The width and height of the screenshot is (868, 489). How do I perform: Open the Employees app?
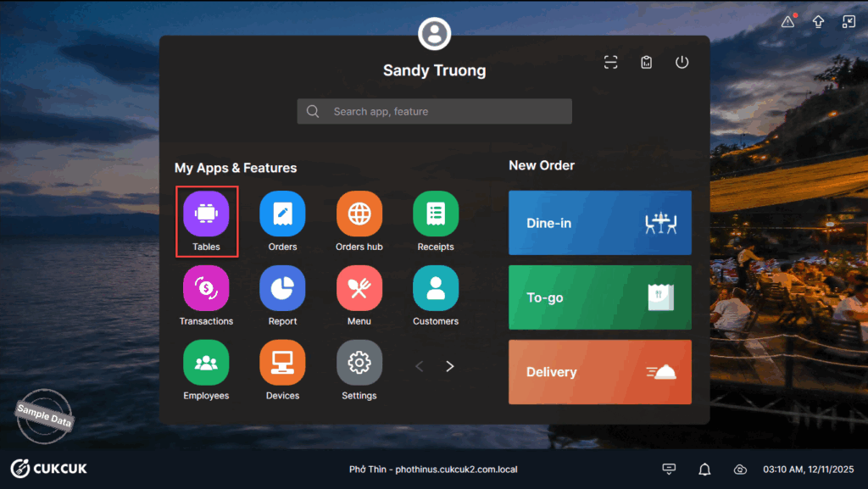(206, 363)
